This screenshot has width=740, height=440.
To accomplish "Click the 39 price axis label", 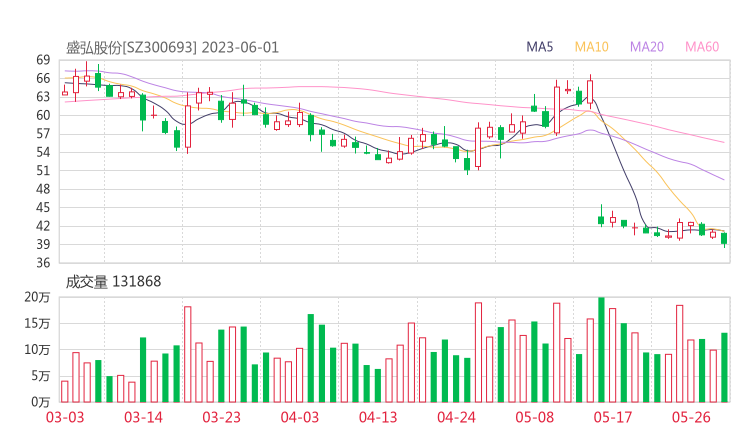I will [43, 244].
